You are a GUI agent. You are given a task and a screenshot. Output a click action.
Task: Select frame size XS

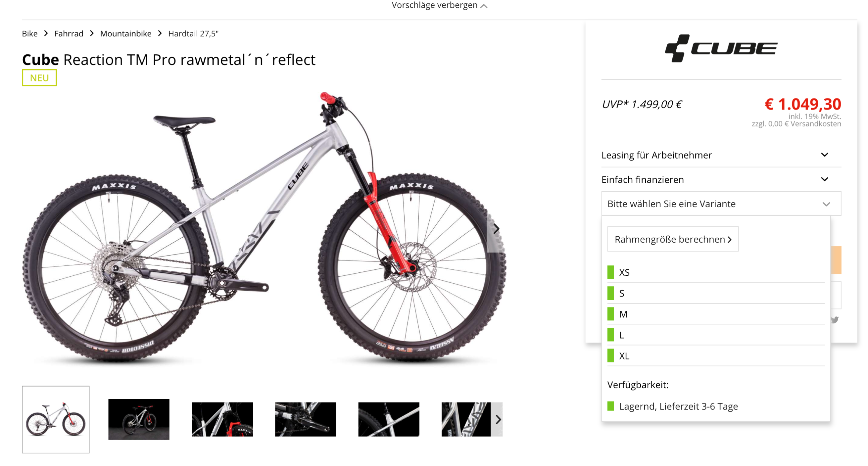pyautogui.click(x=716, y=272)
